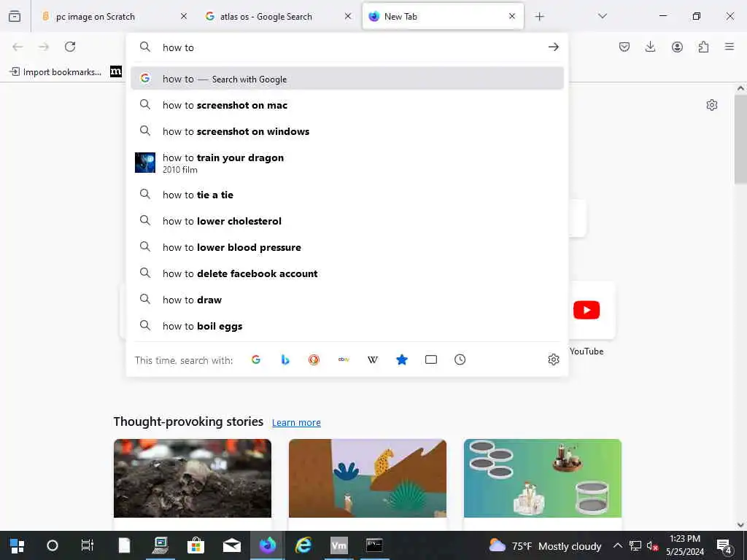This screenshot has height=560, width=747.
Task: Select 'how to screenshot on windows' suggestion
Action: coord(347,131)
